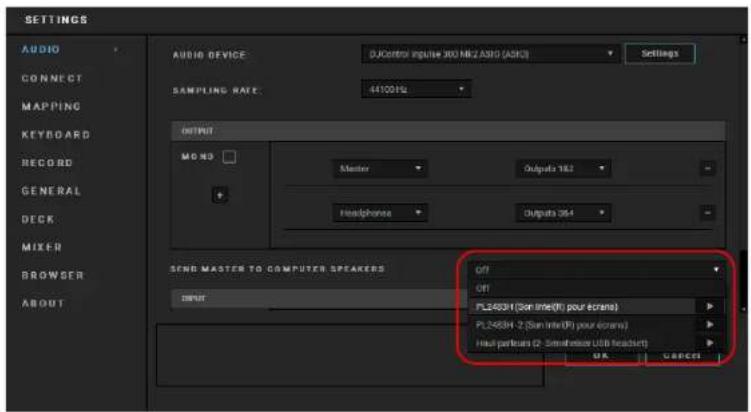Expand the PL2483H submenu arrow

pyautogui.click(x=709, y=307)
